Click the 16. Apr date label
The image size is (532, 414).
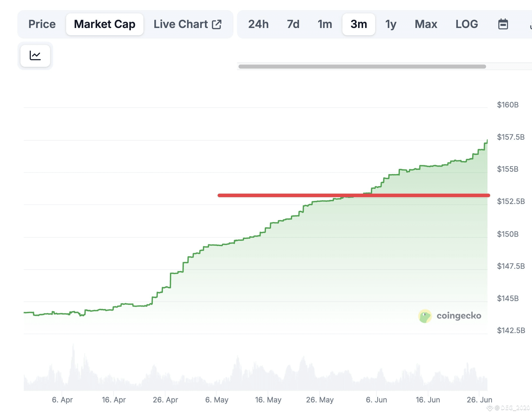114,400
